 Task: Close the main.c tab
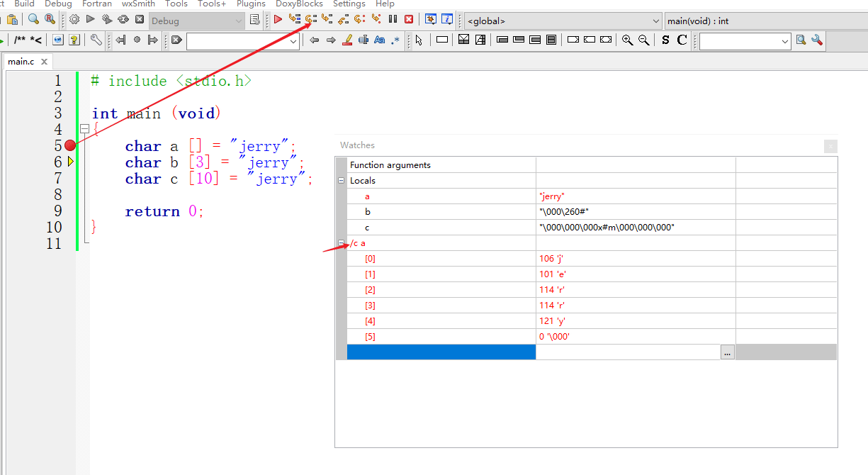click(43, 62)
